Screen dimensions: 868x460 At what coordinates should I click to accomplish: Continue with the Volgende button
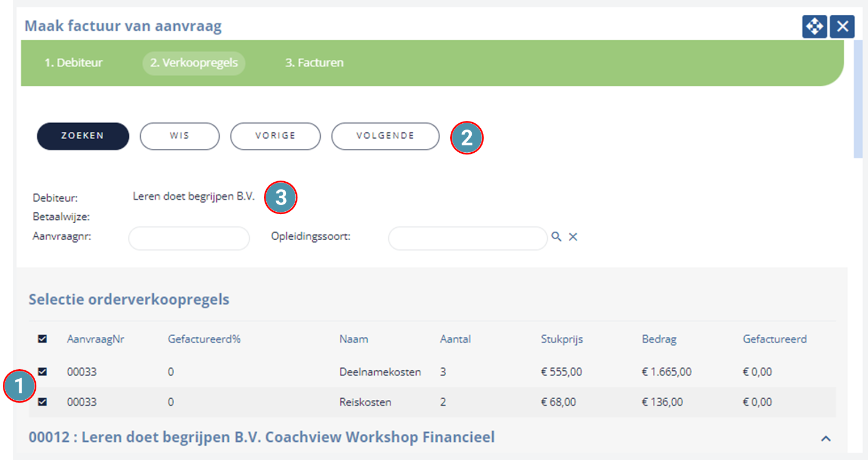tap(385, 136)
